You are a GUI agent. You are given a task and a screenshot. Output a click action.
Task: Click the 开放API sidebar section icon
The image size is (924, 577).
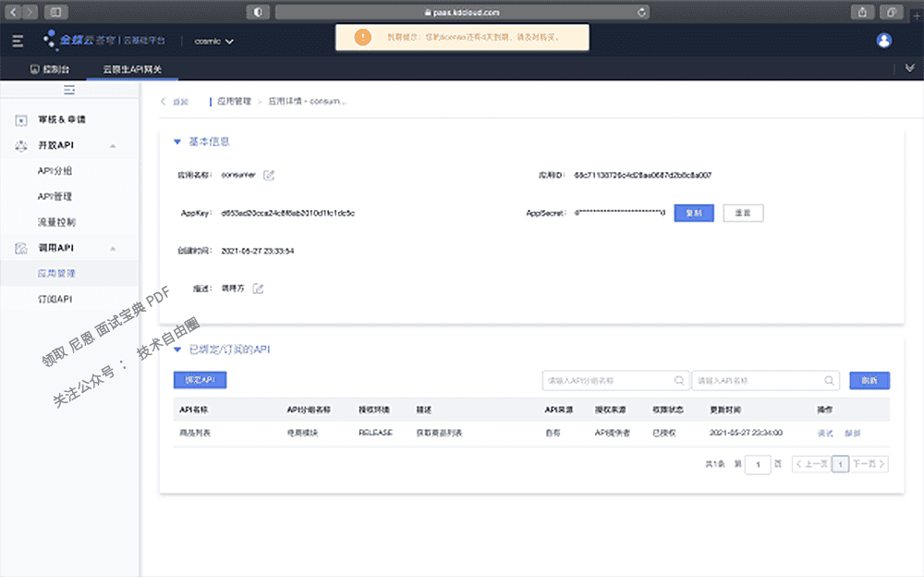[20, 145]
